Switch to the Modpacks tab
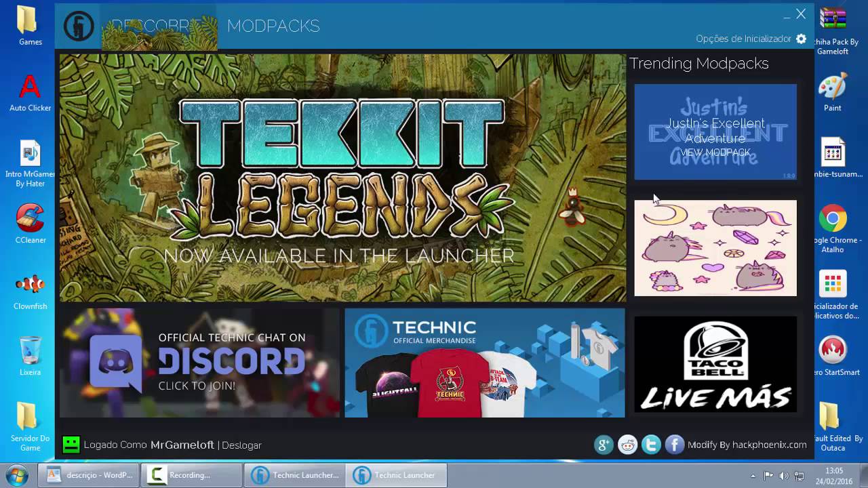Screen dimensions: 868x488 273,26
